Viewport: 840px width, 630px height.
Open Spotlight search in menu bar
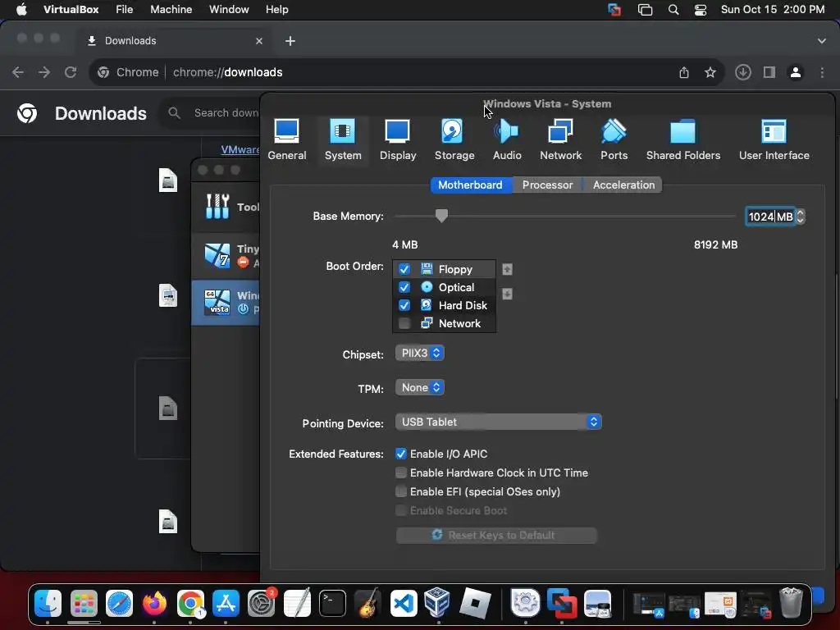click(x=673, y=10)
